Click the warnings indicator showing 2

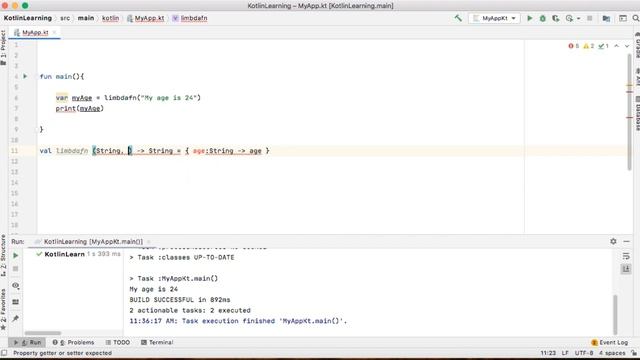(589, 46)
